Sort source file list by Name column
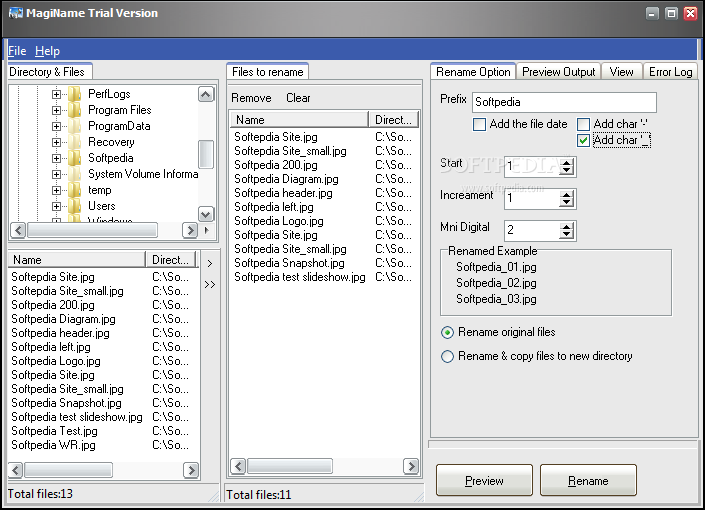The height and width of the screenshot is (510, 705). [x=76, y=260]
